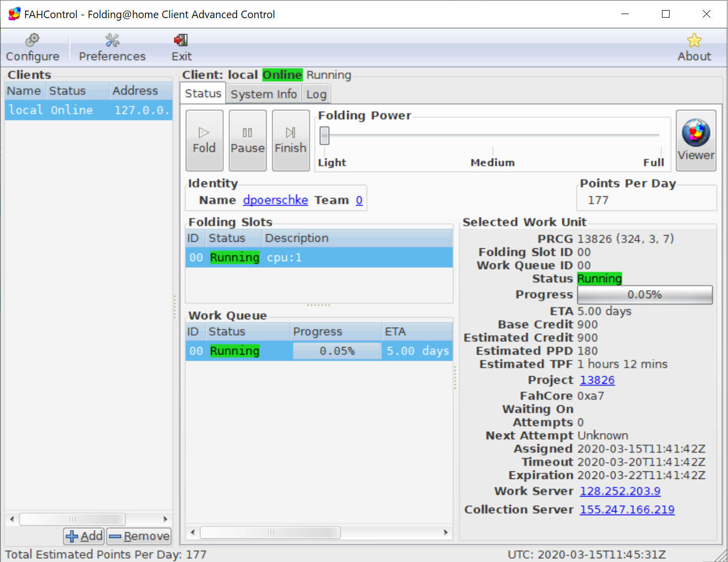
Task: Click the Work Queue ETA column header
Action: pyautogui.click(x=418, y=332)
